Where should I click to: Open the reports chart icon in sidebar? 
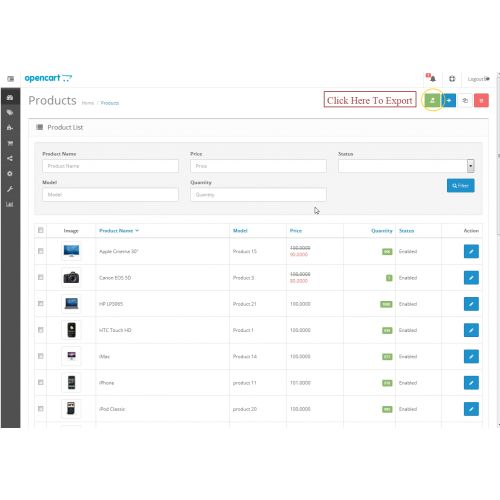click(10, 204)
